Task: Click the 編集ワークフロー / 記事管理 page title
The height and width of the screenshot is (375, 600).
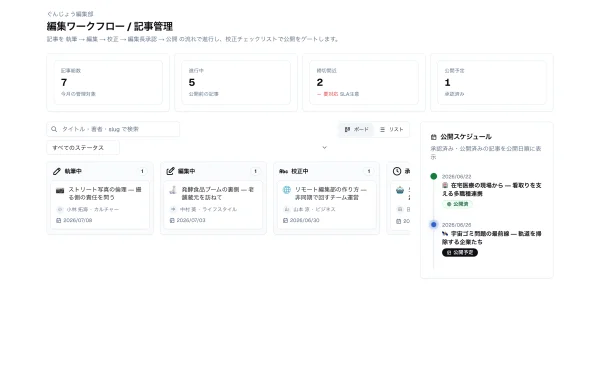Action: point(110,26)
